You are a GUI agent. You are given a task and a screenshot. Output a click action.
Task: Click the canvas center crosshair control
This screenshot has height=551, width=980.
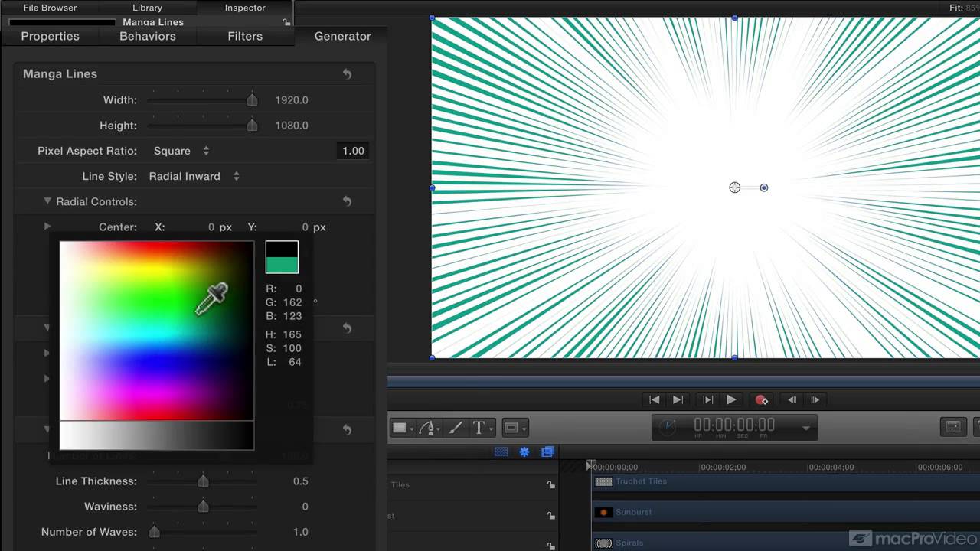[735, 187]
